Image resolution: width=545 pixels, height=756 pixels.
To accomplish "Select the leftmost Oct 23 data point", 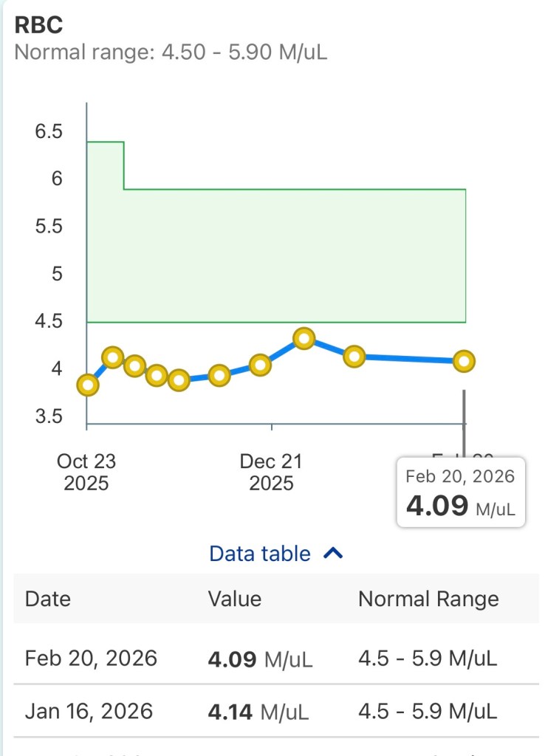I will [88, 385].
